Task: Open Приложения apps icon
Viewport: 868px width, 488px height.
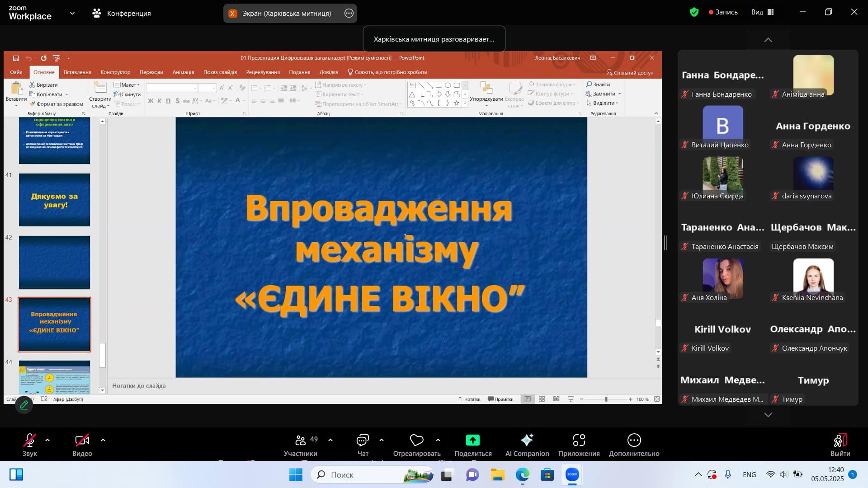Action: [x=579, y=440]
